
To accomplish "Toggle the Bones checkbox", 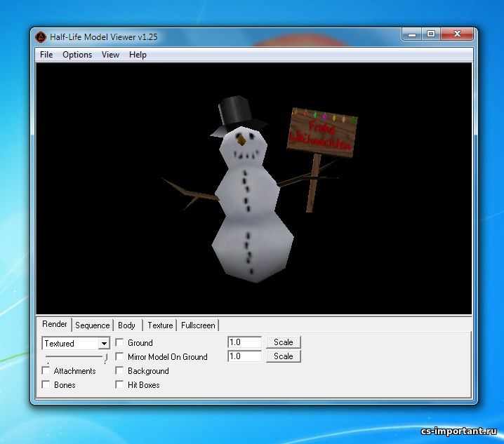I will [x=46, y=385].
